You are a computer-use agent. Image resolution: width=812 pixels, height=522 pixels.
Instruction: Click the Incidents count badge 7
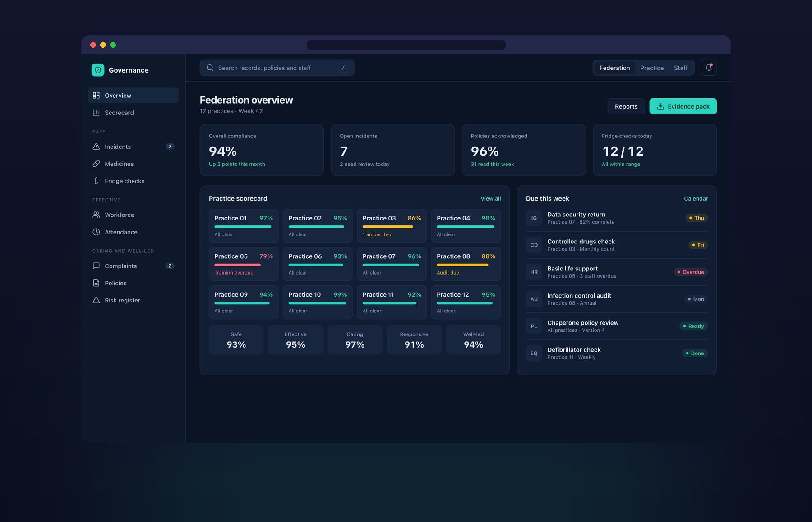pyautogui.click(x=170, y=147)
